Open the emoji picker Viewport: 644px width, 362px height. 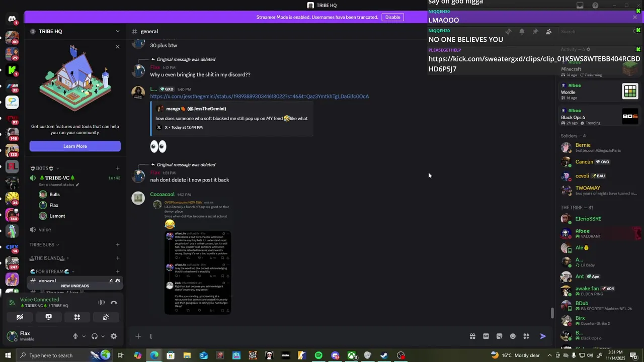(513, 336)
